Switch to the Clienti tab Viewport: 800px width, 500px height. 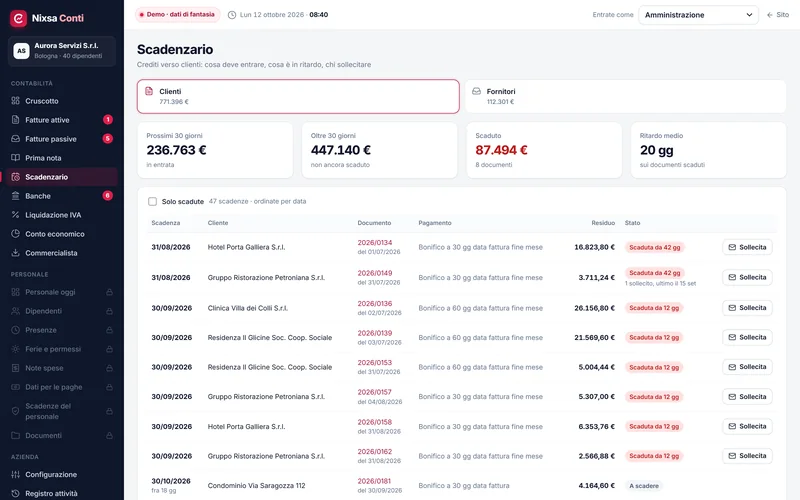click(298, 96)
